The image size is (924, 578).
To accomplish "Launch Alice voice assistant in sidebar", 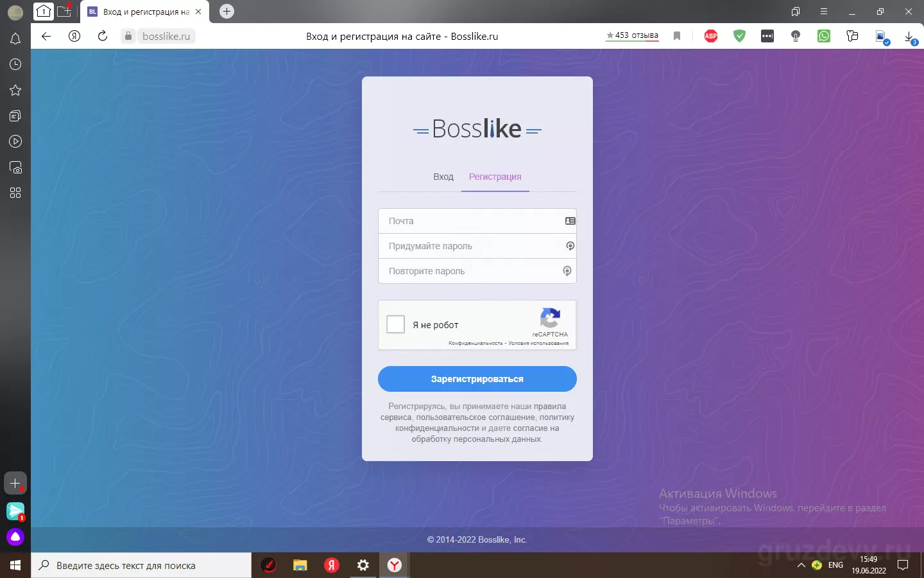I will (x=15, y=537).
